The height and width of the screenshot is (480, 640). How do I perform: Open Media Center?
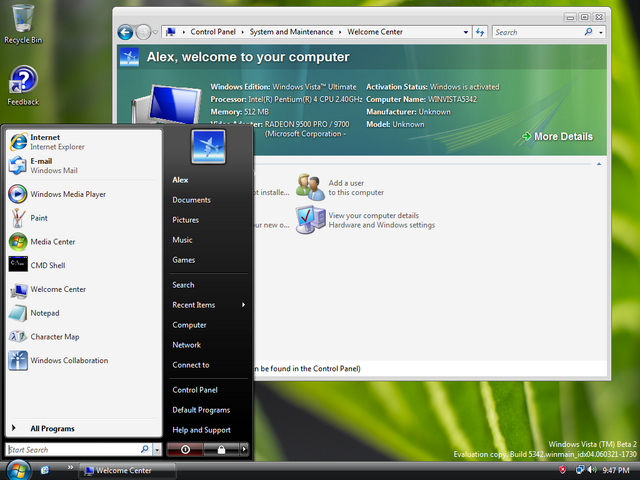coord(83,242)
